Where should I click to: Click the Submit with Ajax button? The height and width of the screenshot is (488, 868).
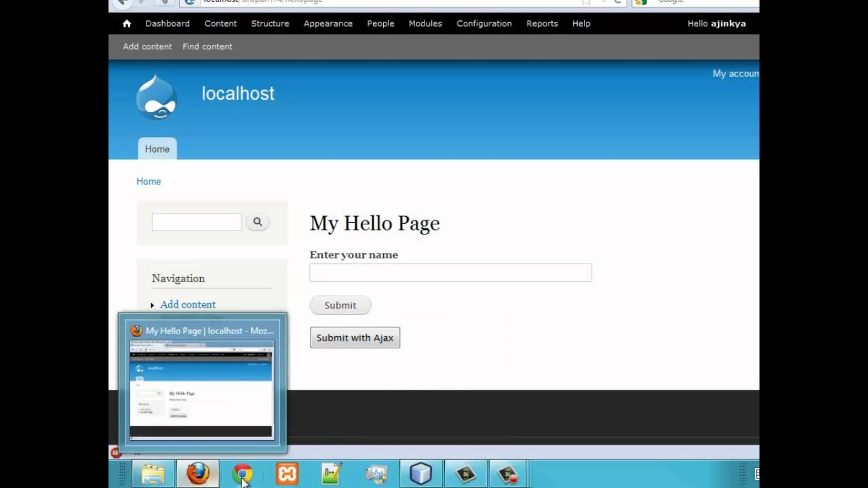[x=355, y=338]
